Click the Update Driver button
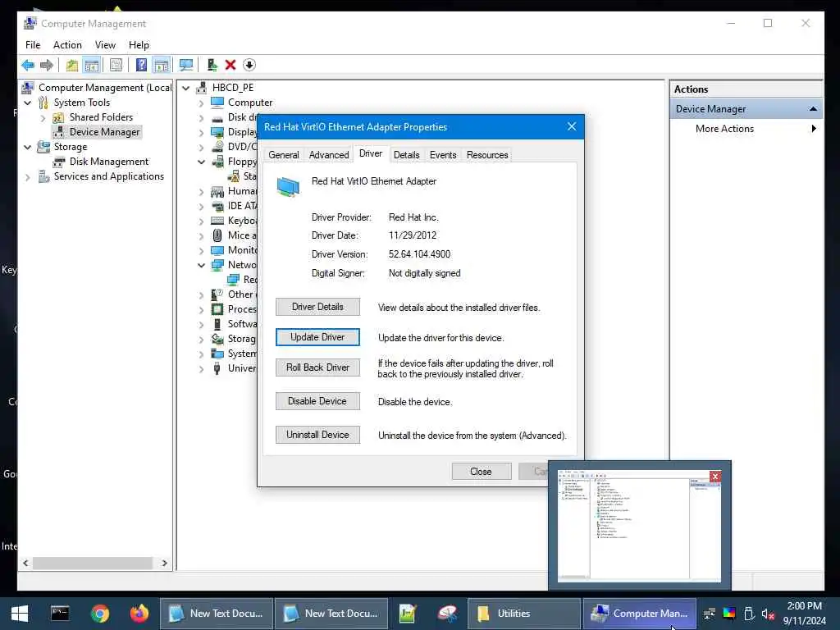This screenshot has height=630, width=840. pos(317,337)
